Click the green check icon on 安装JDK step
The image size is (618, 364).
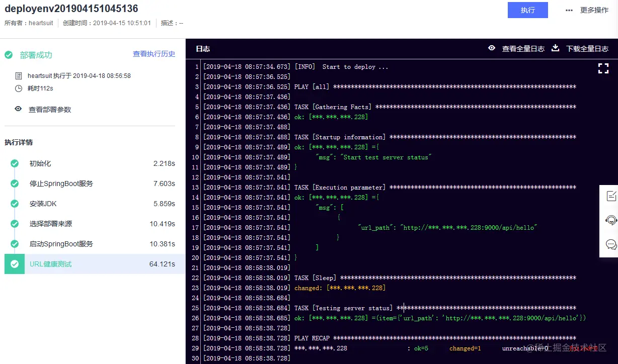click(x=15, y=204)
